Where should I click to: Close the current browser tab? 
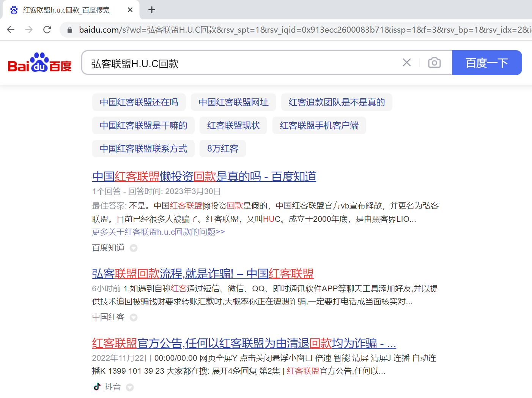130,10
